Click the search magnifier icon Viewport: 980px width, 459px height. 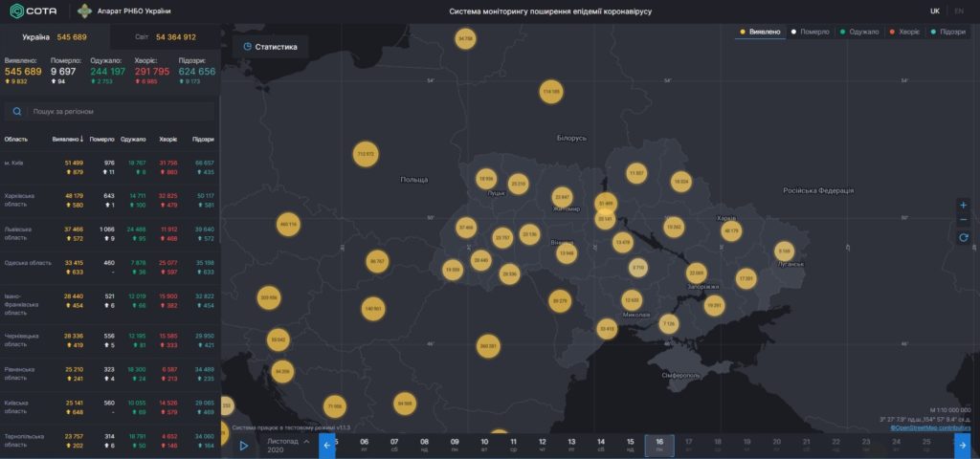pyautogui.click(x=17, y=111)
